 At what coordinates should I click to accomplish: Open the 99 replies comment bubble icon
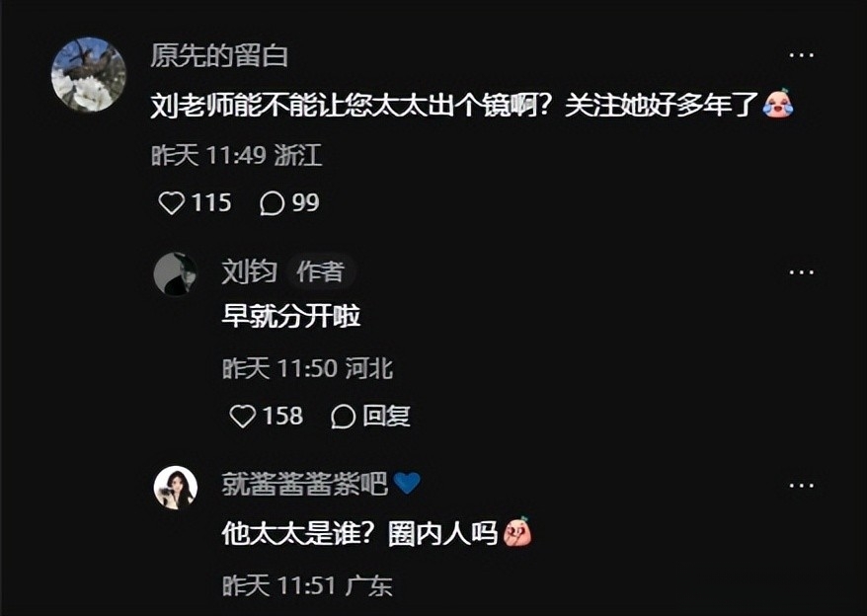(272, 203)
